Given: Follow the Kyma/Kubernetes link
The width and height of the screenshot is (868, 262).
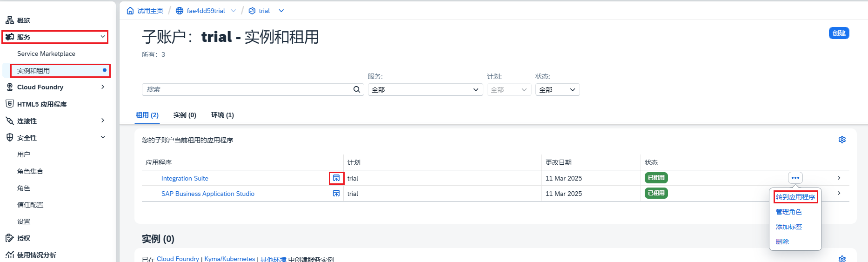Looking at the screenshot, I should pyautogui.click(x=230, y=259).
